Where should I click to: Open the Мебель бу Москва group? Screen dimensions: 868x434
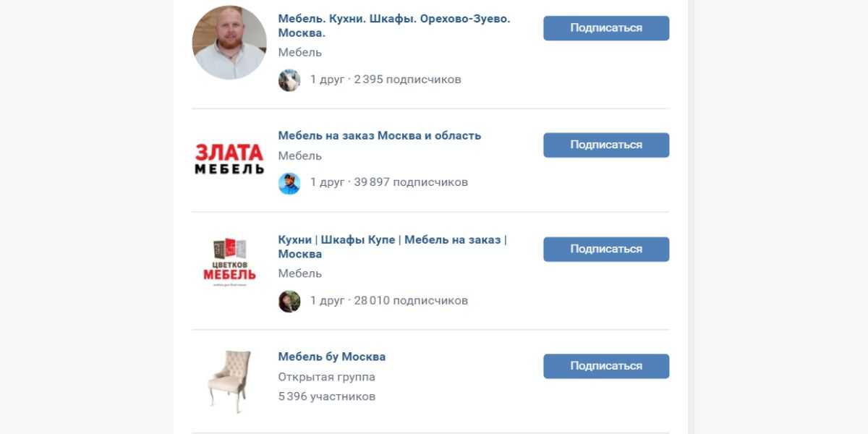tap(332, 357)
